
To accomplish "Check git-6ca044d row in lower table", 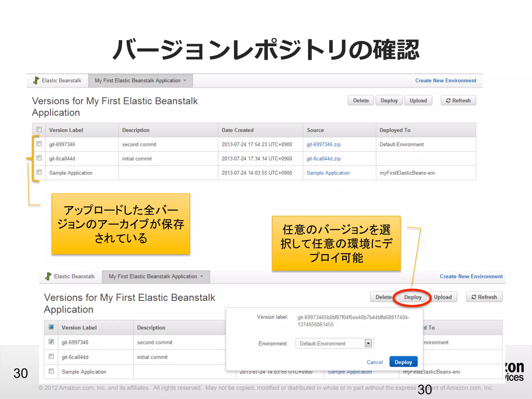I will click(x=51, y=356).
